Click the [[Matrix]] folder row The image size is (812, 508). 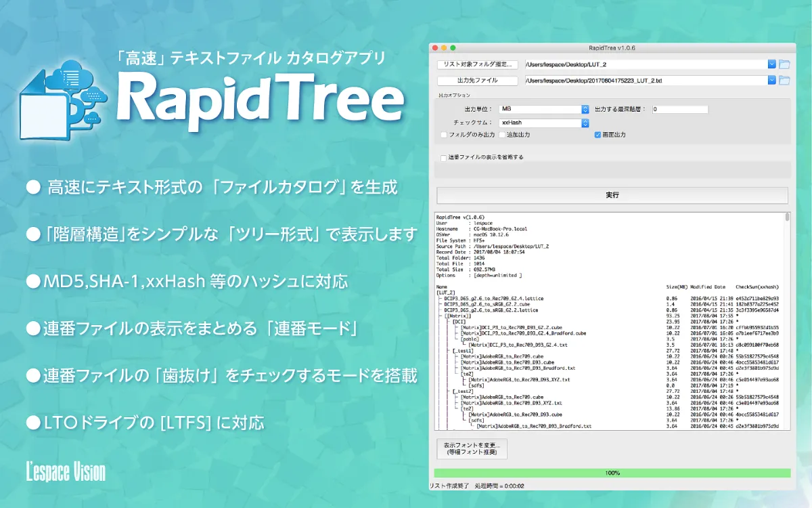pos(458,316)
